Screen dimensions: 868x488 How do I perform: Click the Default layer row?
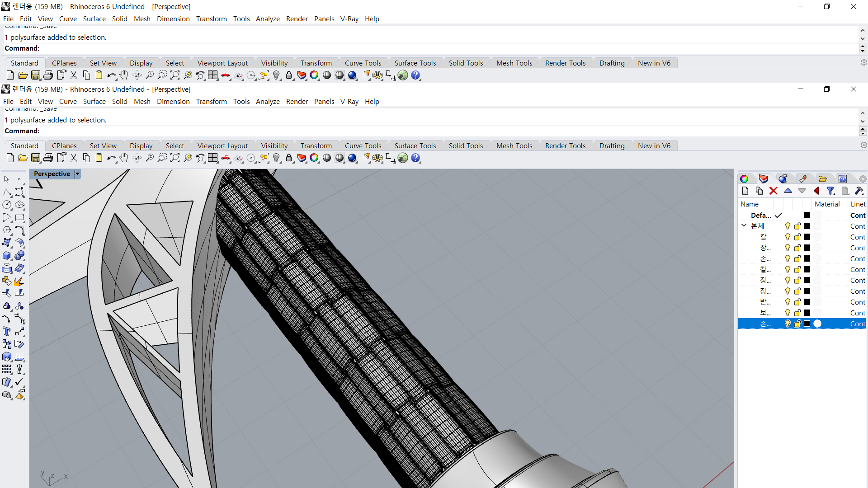click(x=761, y=215)
